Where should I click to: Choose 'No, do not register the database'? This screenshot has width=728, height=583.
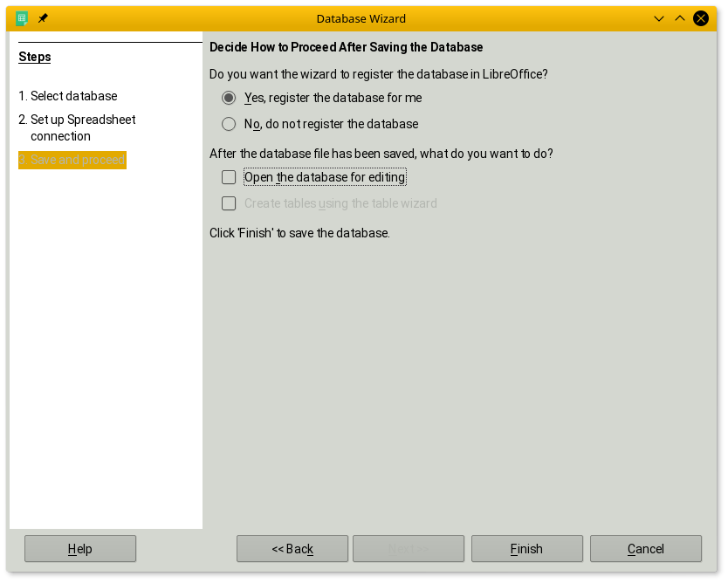[x=229, y=124]
